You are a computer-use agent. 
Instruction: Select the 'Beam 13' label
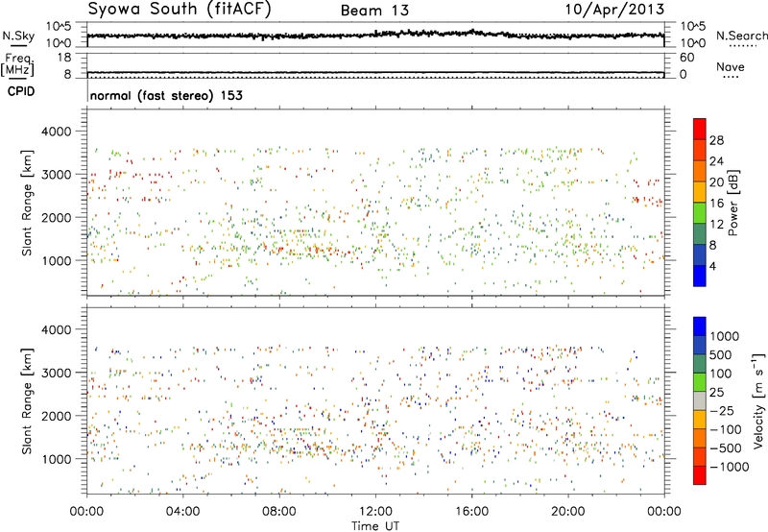click(374, 11)
